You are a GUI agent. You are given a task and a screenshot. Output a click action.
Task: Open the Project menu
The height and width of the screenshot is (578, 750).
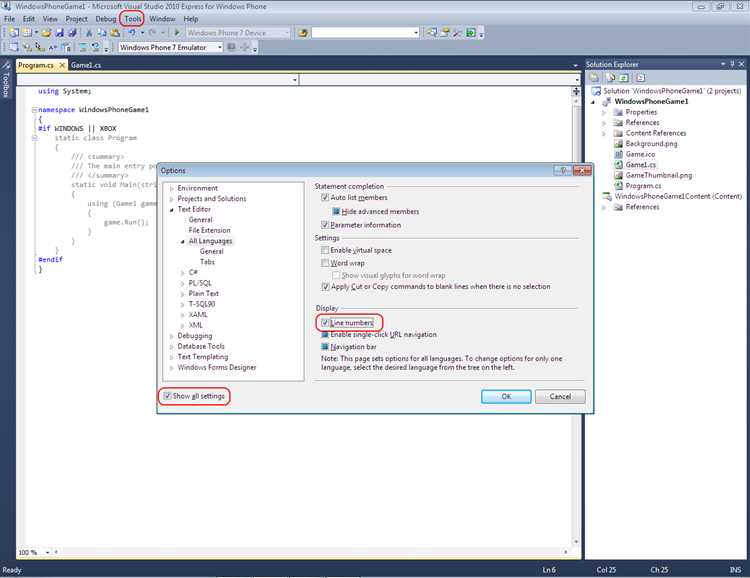coord(77,19)
